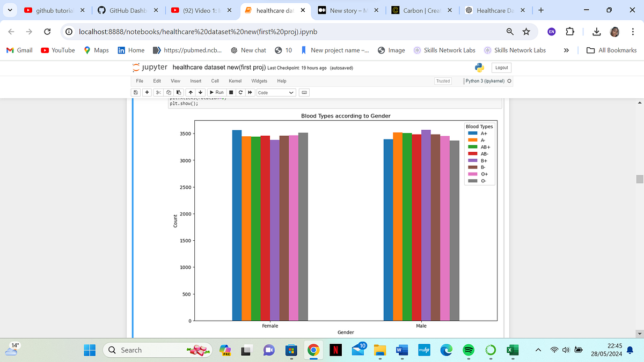This screenshot has height=362, width=644.
Task: Interrupt the kernel with stop button
Action: [232, 92]
